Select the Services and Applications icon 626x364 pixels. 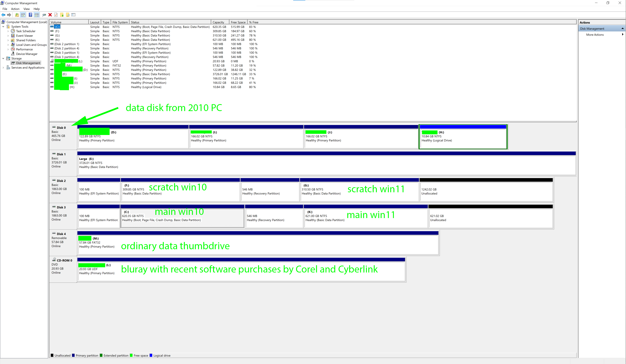8,68
